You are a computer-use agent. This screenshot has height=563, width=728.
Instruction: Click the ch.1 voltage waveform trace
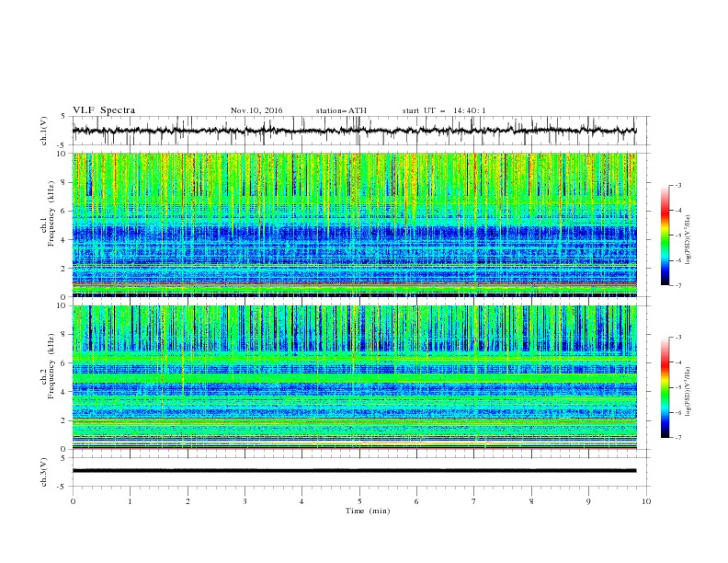(x=355, y=131)
